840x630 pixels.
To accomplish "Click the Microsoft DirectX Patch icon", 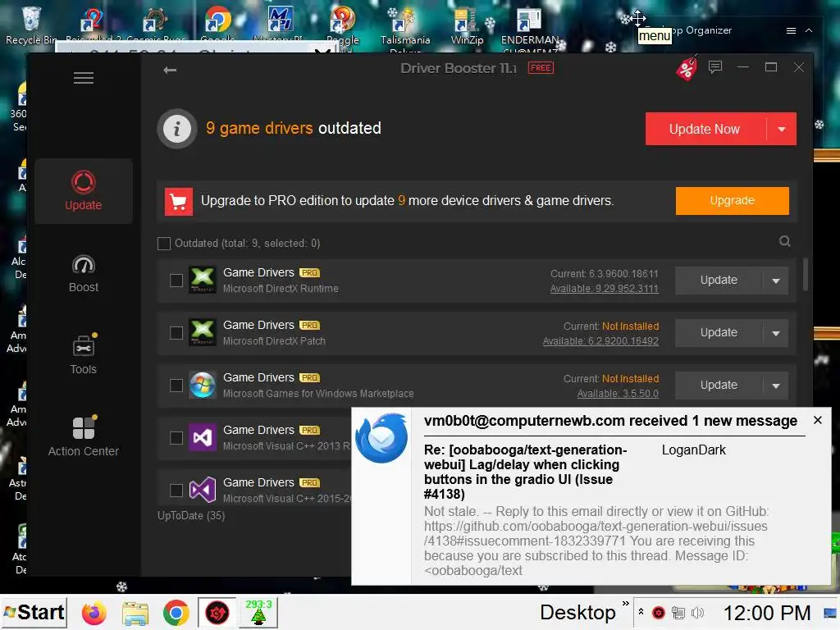I will point(203,333).
